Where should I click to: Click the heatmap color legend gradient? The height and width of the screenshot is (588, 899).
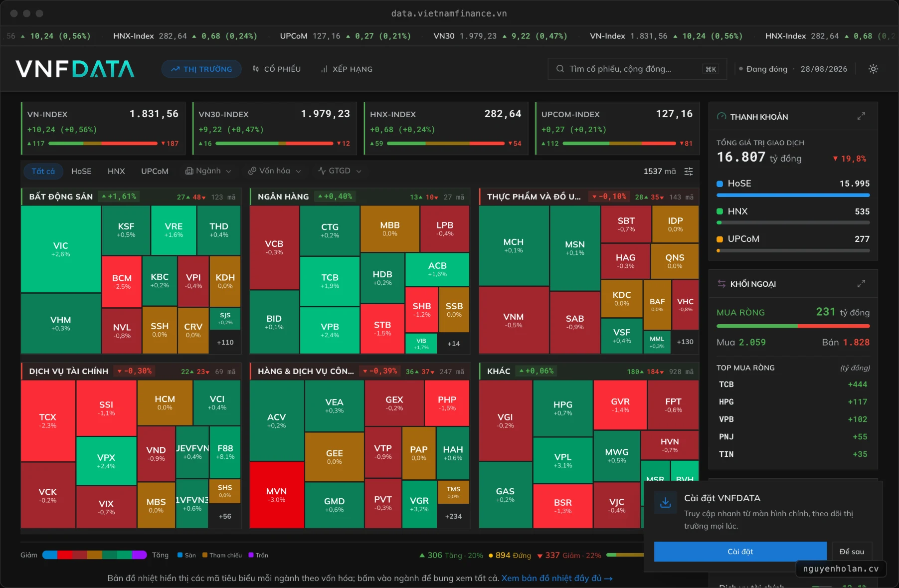[x=95, y=555]
